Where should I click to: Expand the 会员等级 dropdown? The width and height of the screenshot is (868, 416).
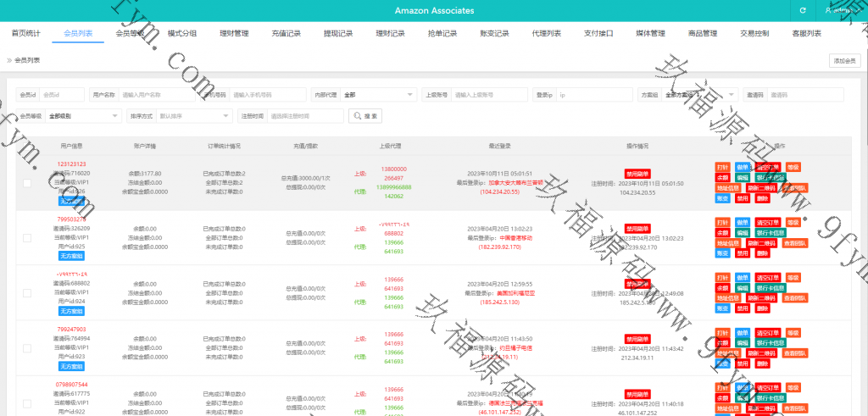coord(84,115)
